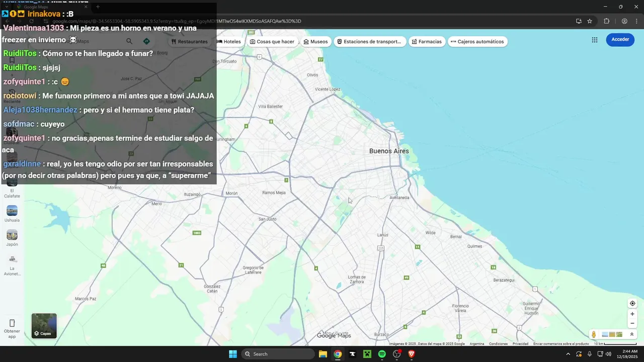This screenshot has height=362, width=644.
Task: Click the Vicente López map label
Action: tap(328, 89)
